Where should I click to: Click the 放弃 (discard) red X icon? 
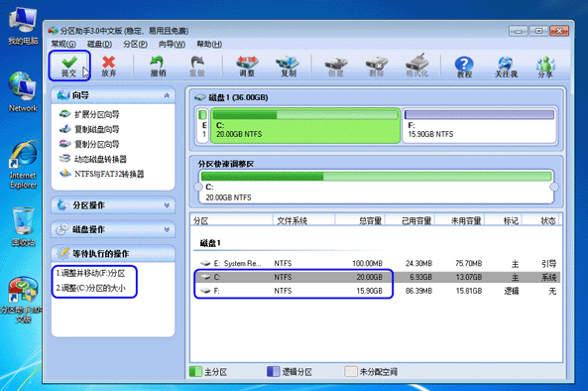[109, 66]
